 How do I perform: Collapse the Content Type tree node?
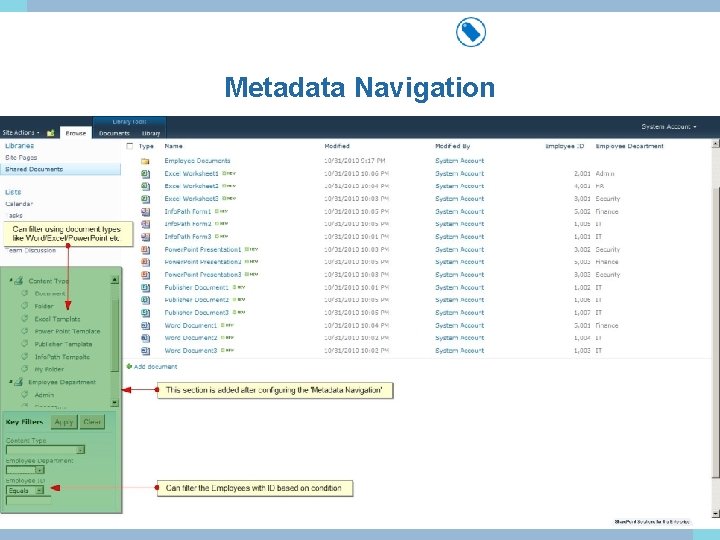[x=11, y=280]
